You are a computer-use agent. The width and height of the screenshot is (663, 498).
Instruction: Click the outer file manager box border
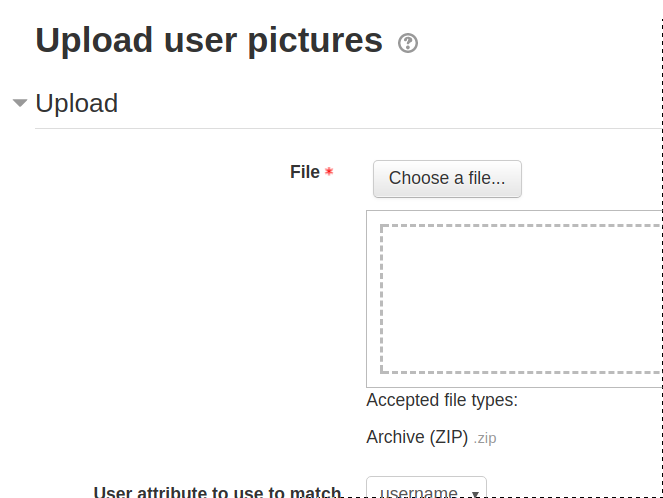coord(367,298)
